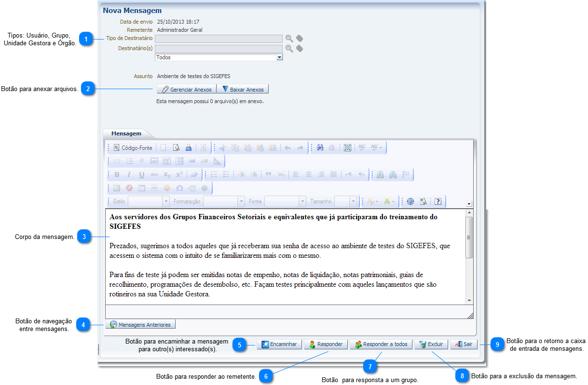Open the text background color picker

(x=389, y=201)
